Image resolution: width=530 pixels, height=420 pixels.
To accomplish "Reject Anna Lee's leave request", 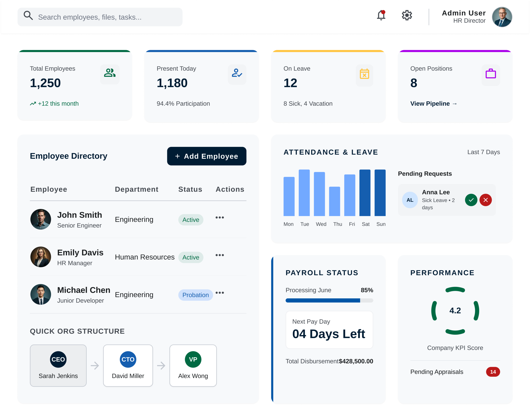I will (x=485, y=200).
